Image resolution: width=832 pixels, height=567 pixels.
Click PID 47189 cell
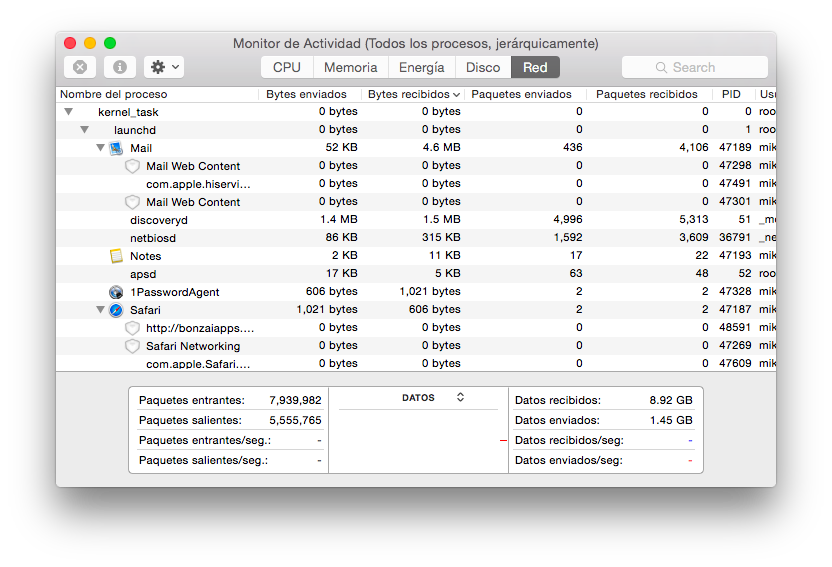[735, 147]
